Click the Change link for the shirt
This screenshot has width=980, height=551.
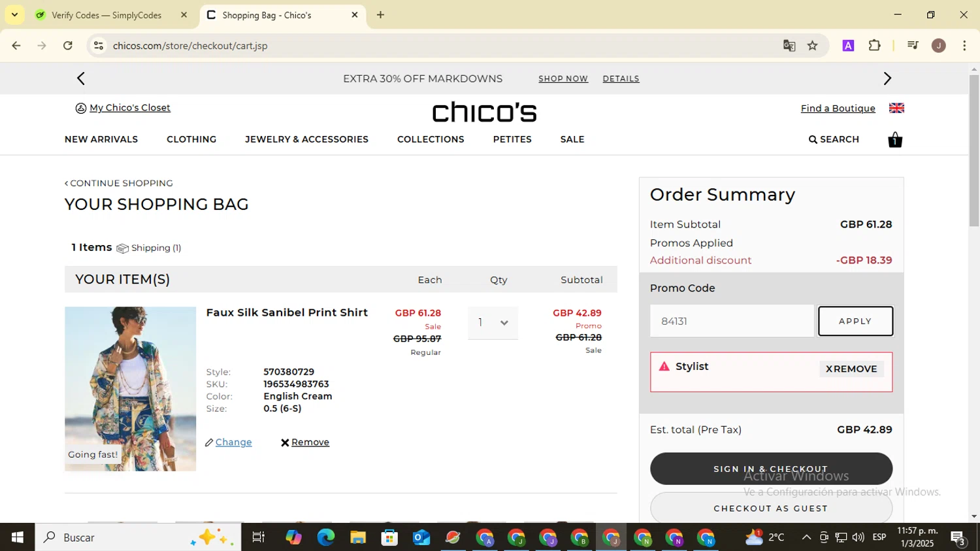[x=233, y=442]
